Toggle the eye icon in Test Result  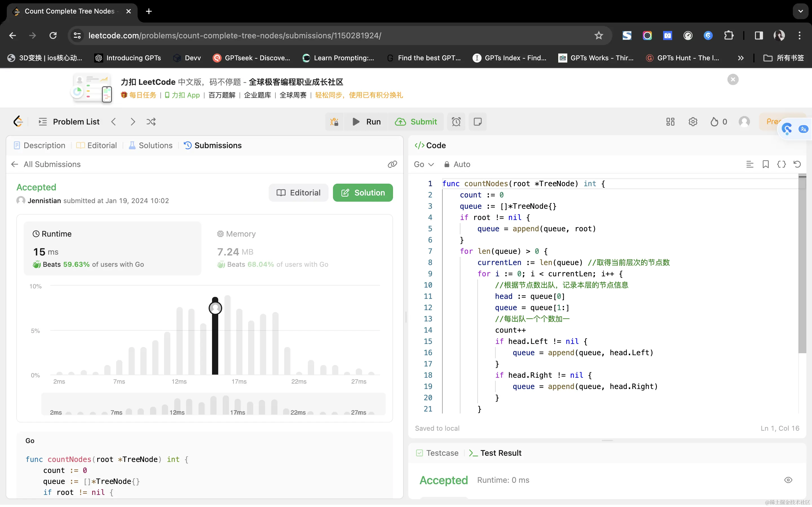pyautogui.click(x=788, y=480)
